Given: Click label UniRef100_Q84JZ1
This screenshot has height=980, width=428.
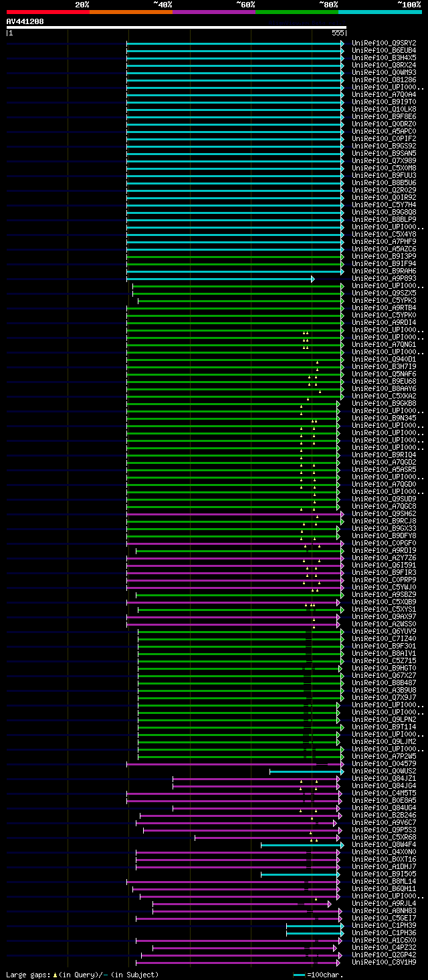Looking at the screenshot, I should [x=384, y=778].
